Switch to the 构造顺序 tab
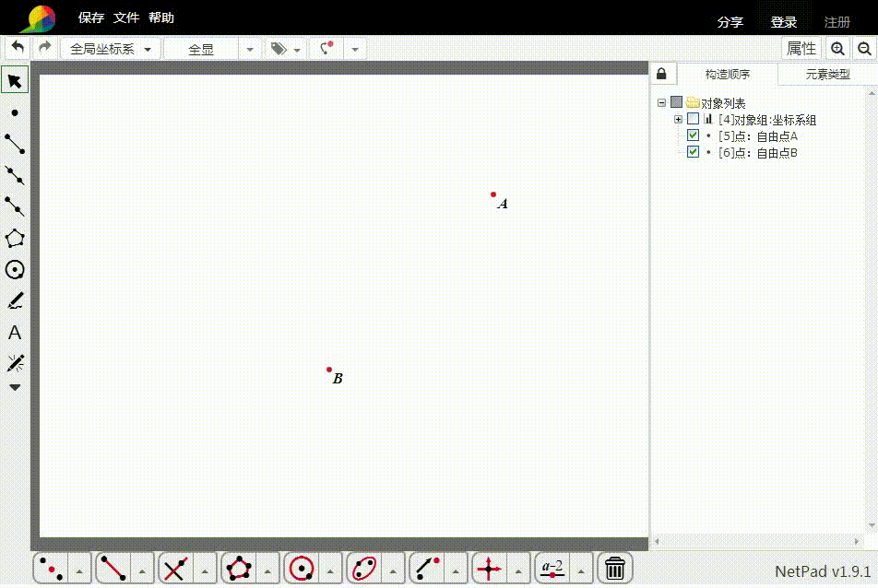 pyautogui.click(x=727, y=74)
